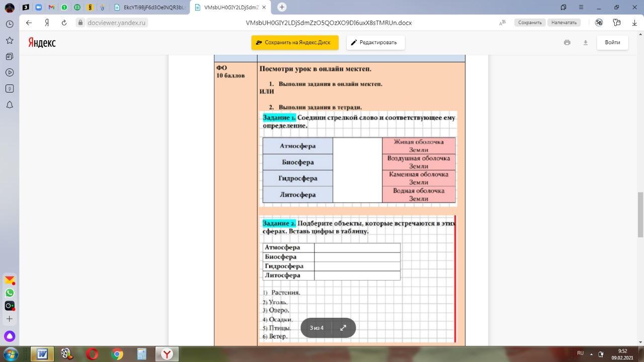Open the browser hamburger menu
The height and width of the screenshot is (362, 644).
(x=581, y=7)
